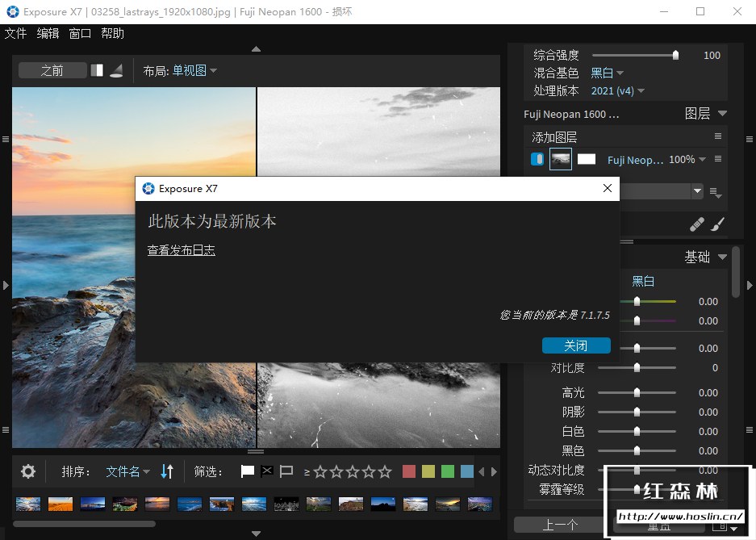
Task: Click the histogram clipping warning icon
Action: click(x=116, y=70)
